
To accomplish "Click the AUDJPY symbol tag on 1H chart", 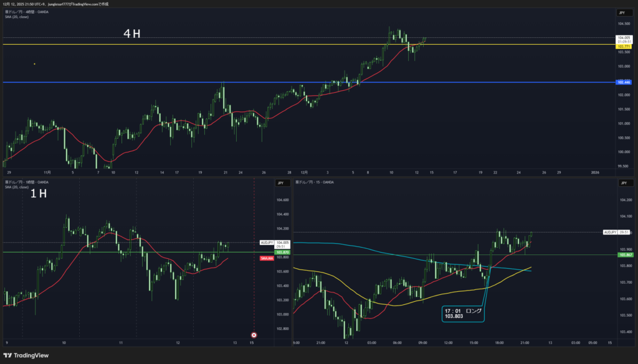I will tap(266, 242).
